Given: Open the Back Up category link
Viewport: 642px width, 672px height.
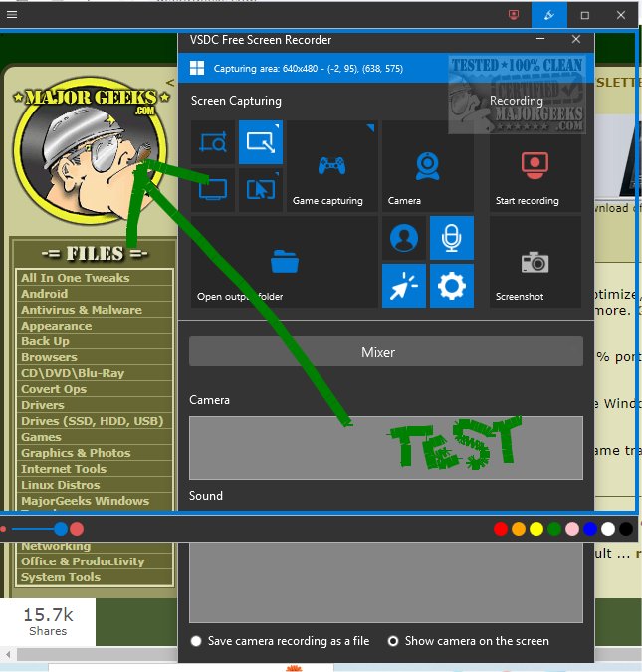Looking at the screenshot, I should [x=45, y=341].
